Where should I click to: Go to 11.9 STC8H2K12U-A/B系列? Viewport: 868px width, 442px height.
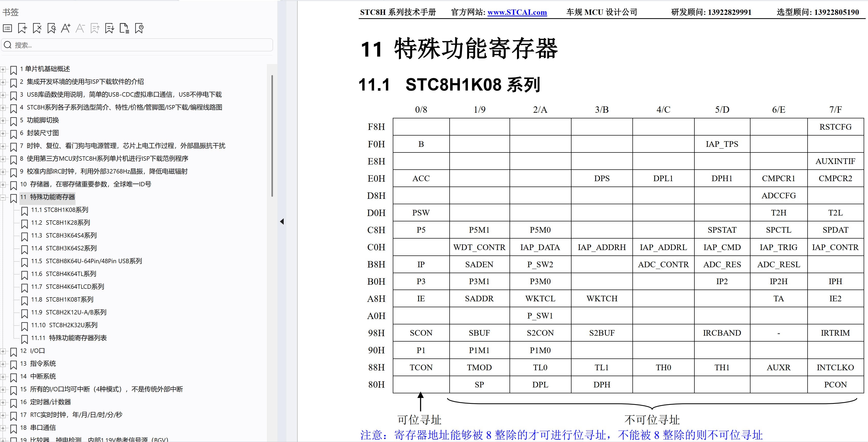point(69,312)
